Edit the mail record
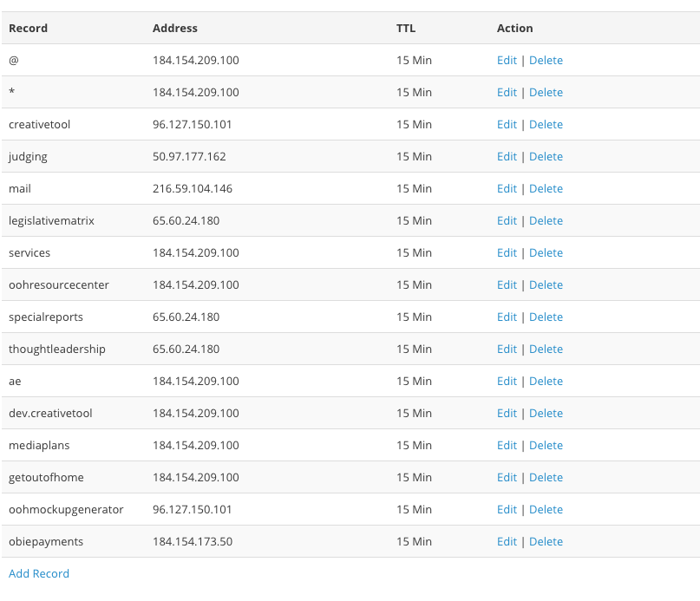 coord(507,189)
